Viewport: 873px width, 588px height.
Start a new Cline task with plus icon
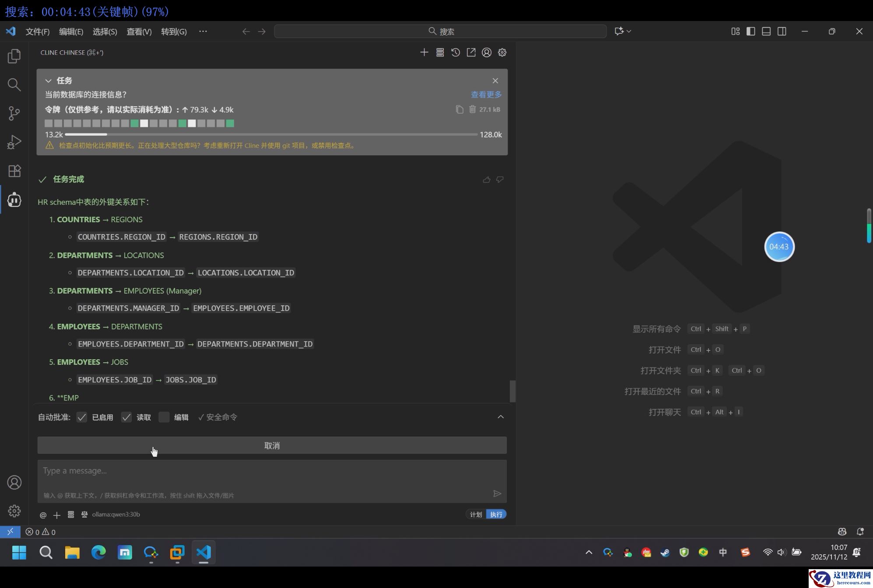424,52
